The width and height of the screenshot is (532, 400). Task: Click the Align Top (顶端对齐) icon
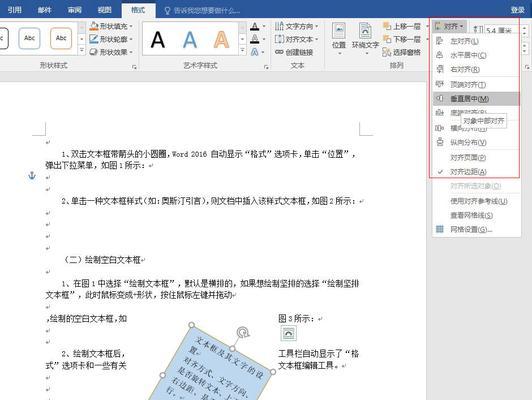pos(439,84)
